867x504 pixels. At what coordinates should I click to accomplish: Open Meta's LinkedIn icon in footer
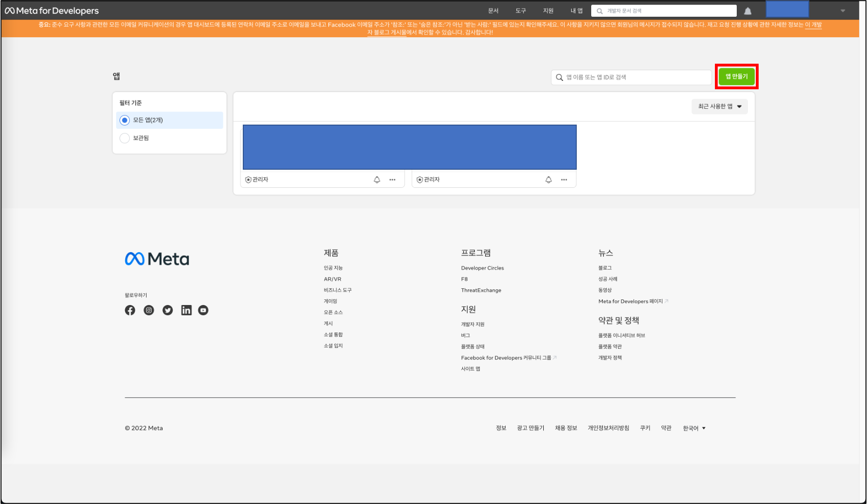pyautogui.click(x=186, y=310)
